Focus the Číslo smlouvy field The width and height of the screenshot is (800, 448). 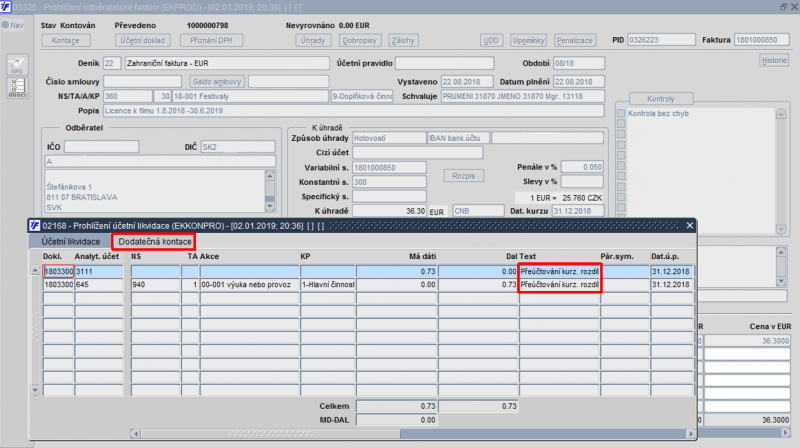coord(142,82)
